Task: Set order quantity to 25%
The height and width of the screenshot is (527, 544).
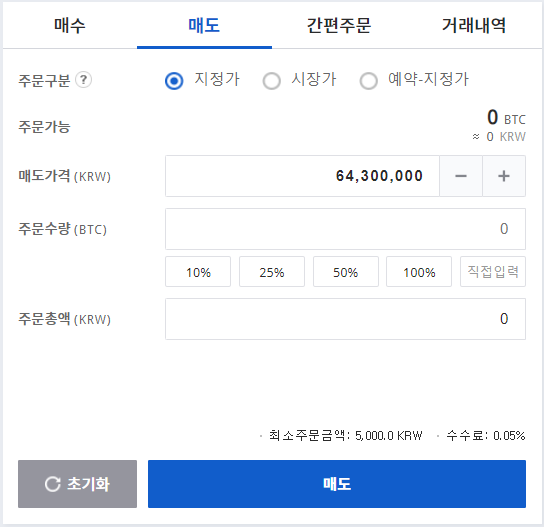Action: (x=272, y=272)
